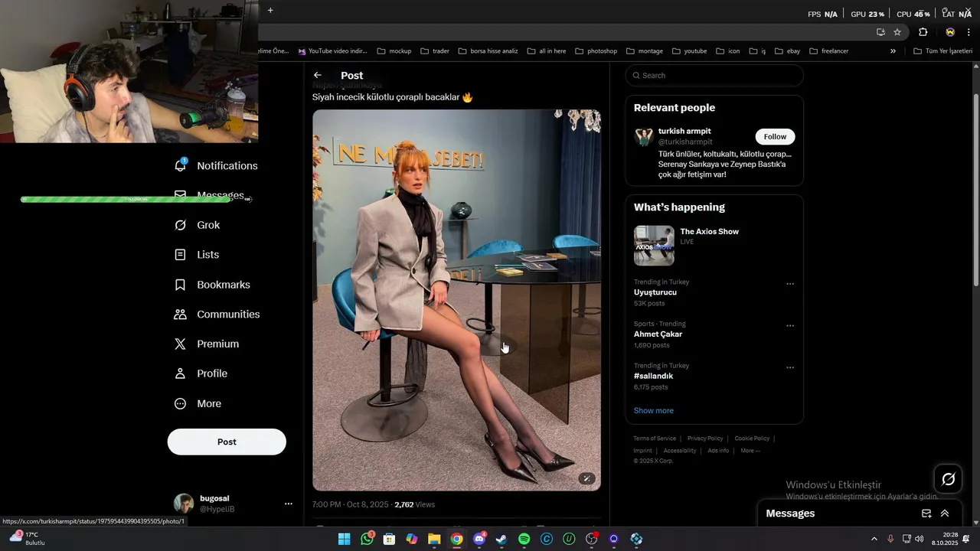This screenshot has width=980, height=551.
Task: Bookmark this page with the star icon
Action: 897,32
